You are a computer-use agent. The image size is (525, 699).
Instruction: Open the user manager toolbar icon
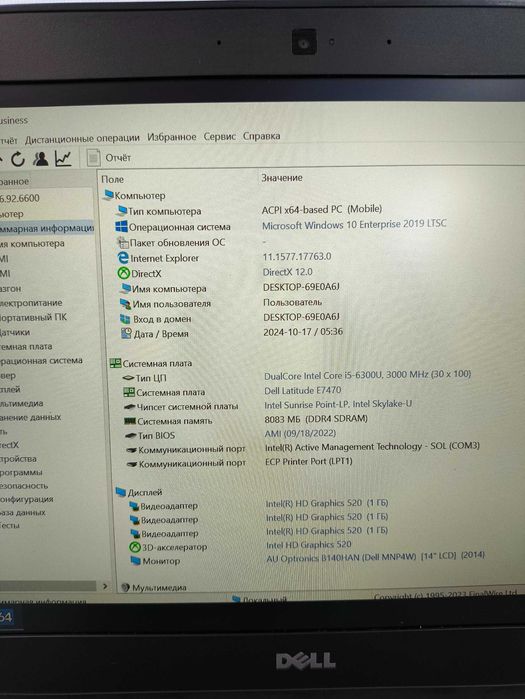(41, 158)
